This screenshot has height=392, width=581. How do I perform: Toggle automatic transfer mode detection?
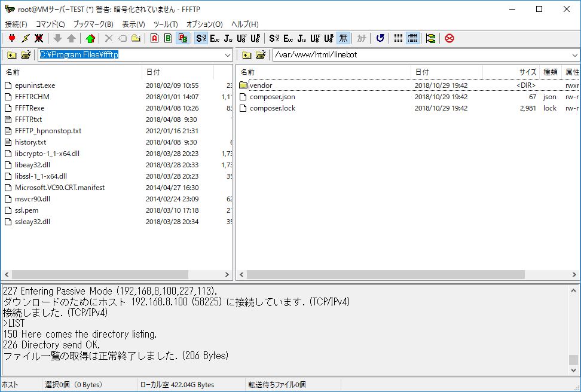pos(184,38)
